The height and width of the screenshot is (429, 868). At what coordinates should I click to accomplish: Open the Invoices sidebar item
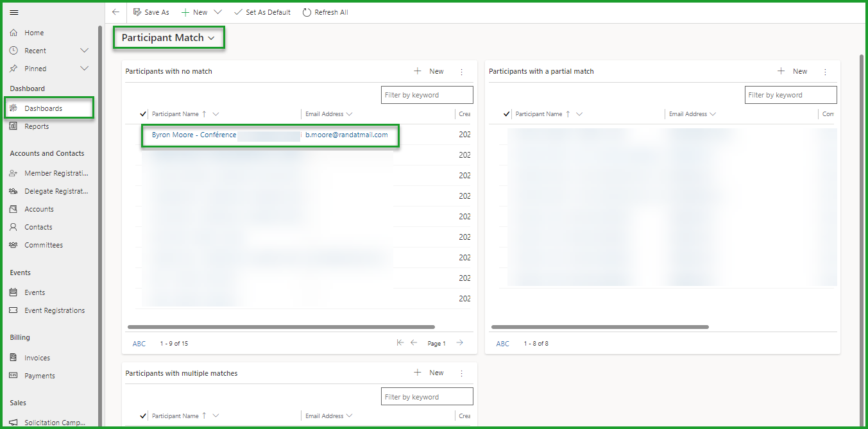37,358
